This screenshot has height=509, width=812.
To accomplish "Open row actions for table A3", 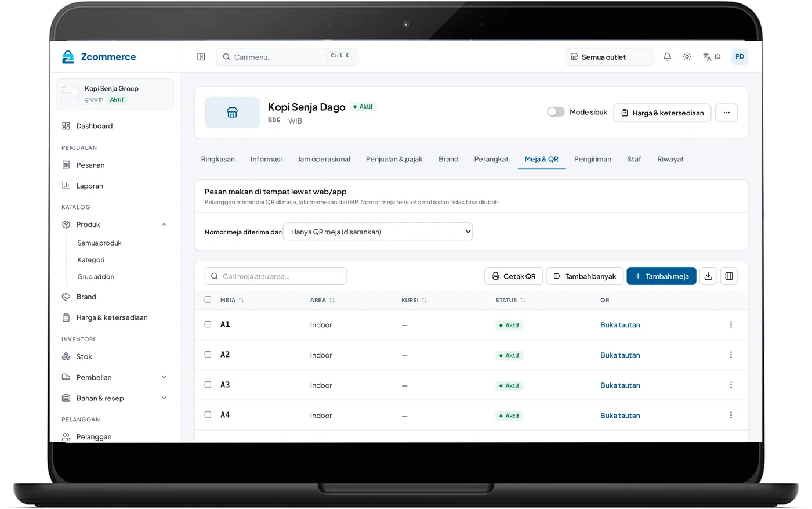I will point(731,385).
